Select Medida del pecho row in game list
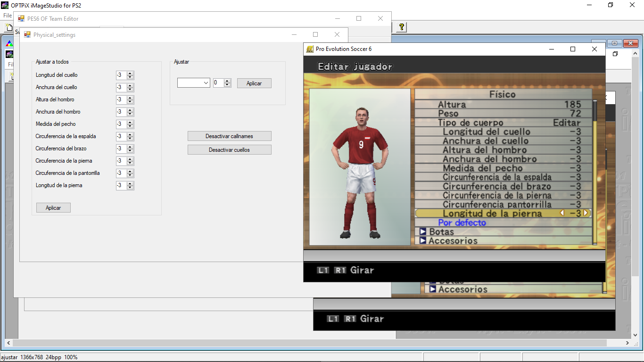The height and width of the screenshot is (362, 644). click(x=504, y=168)
